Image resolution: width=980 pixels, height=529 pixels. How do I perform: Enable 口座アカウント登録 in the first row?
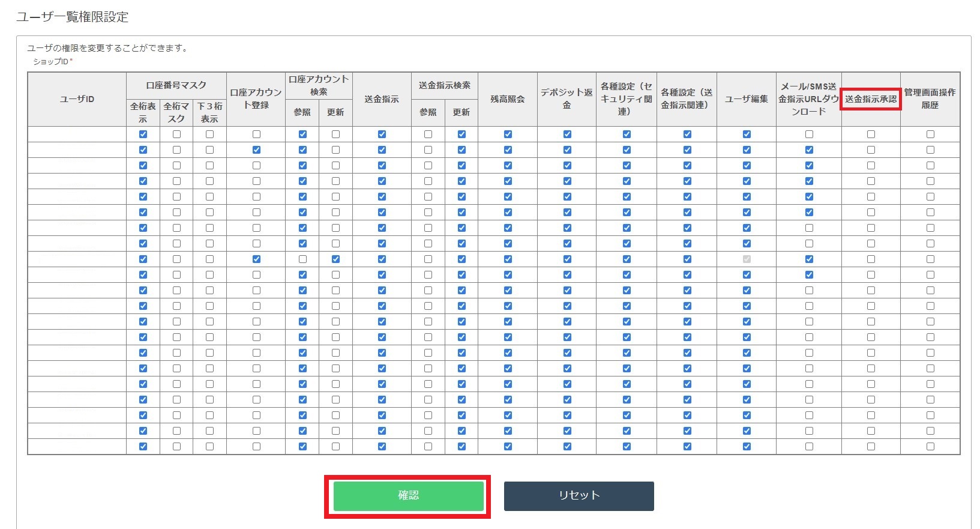(256, 135)
